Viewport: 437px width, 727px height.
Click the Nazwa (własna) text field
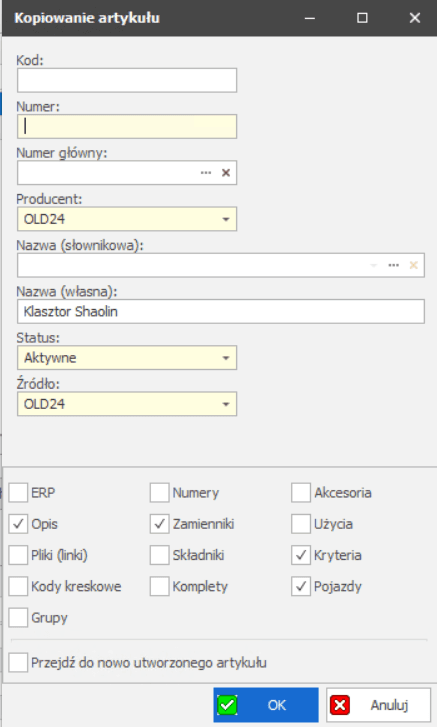coord(221,312)
